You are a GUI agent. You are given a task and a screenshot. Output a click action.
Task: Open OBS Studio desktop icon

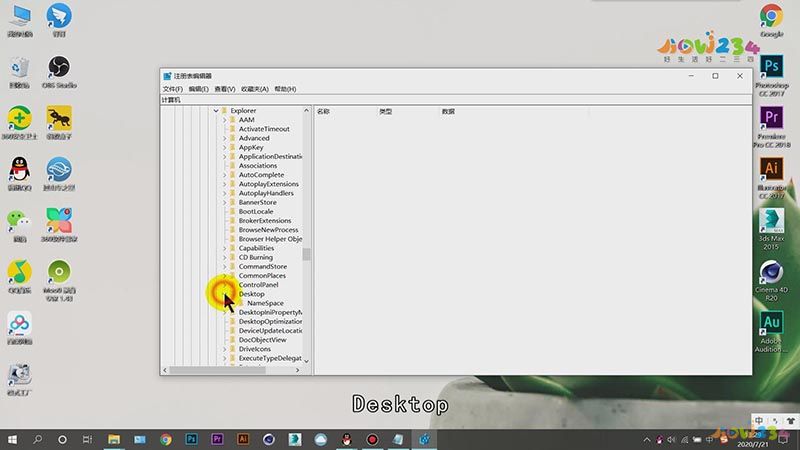59,72
